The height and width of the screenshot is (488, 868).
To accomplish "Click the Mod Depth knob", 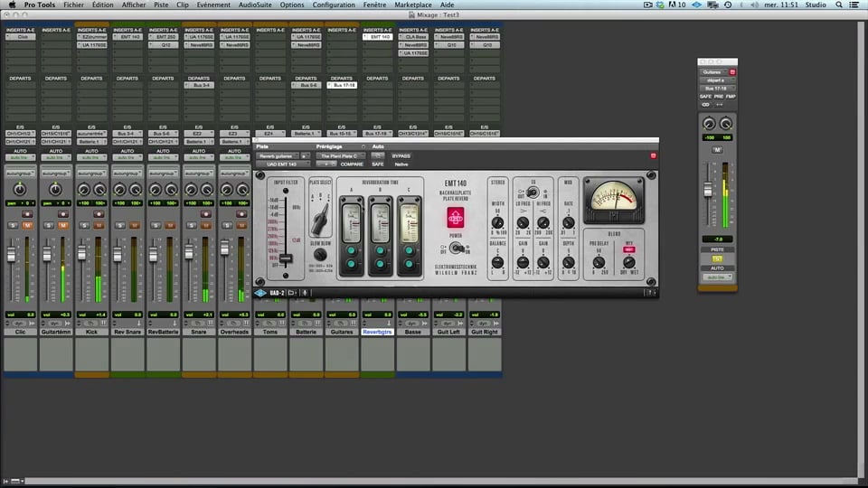I will [569, 263].
